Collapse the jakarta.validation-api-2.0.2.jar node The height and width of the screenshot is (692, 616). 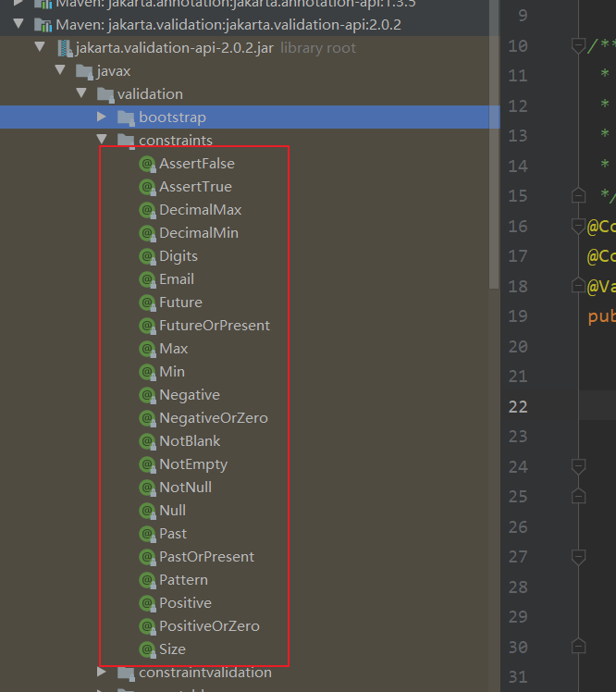(x=39, y=47)
